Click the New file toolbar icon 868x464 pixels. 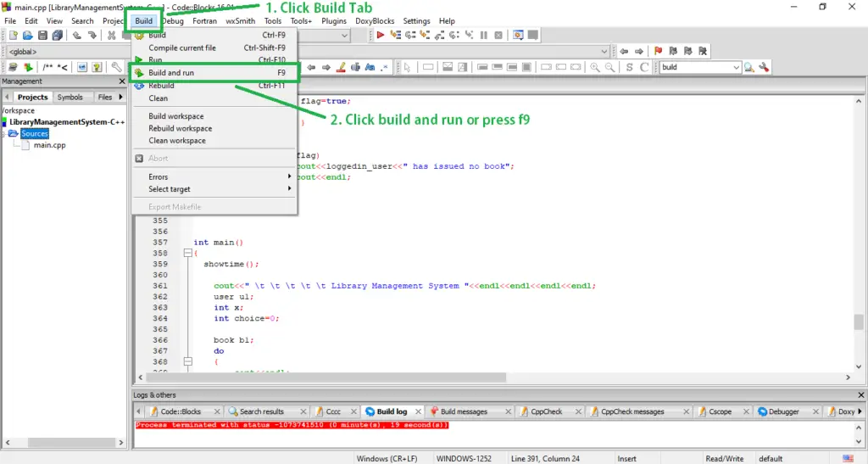14,36
